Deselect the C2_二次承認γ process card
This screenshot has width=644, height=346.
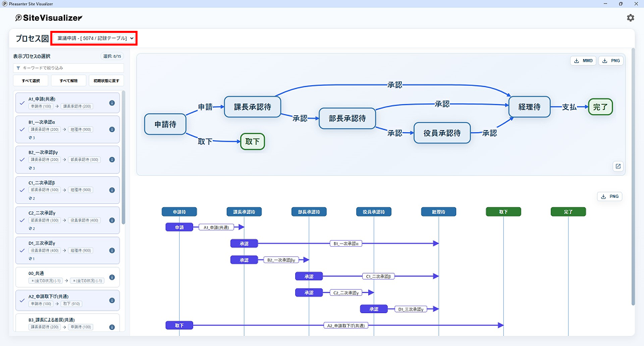click(x=67, y=221)
